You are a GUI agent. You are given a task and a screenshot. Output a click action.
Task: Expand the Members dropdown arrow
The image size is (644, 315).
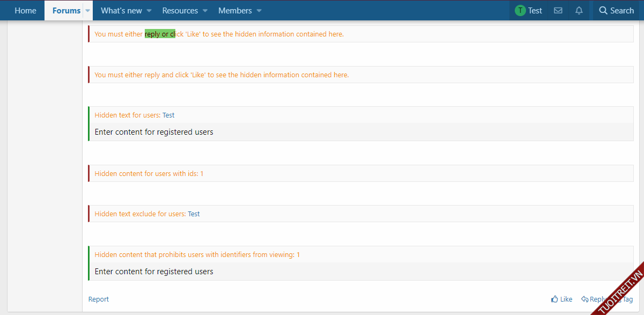click(x=259, y=11)
